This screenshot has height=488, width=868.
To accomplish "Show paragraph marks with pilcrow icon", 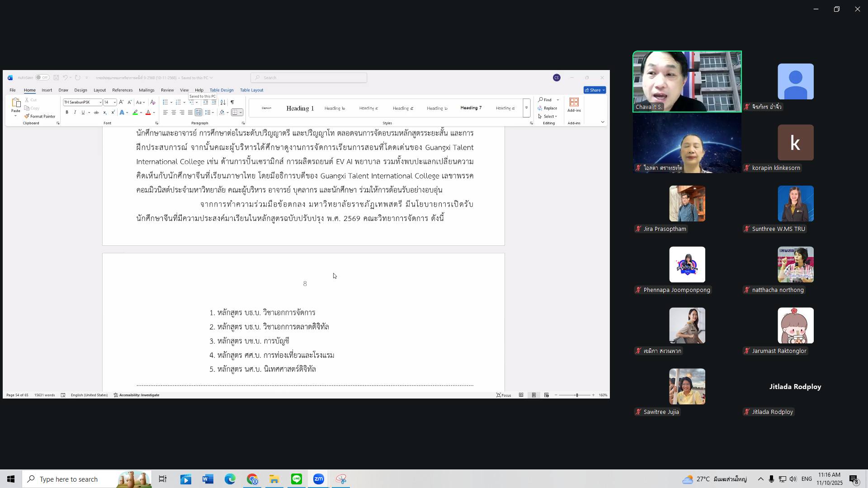I will pyautogui.click(x=232, y=103).
